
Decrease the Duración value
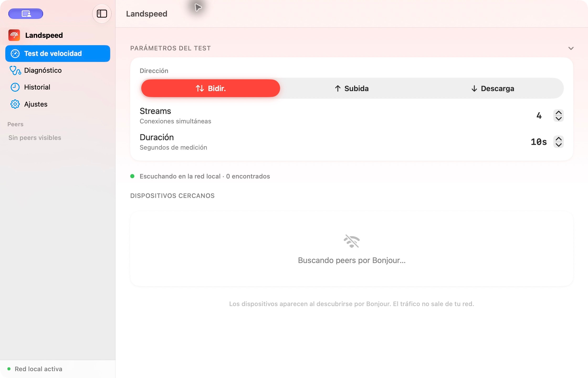559,145
